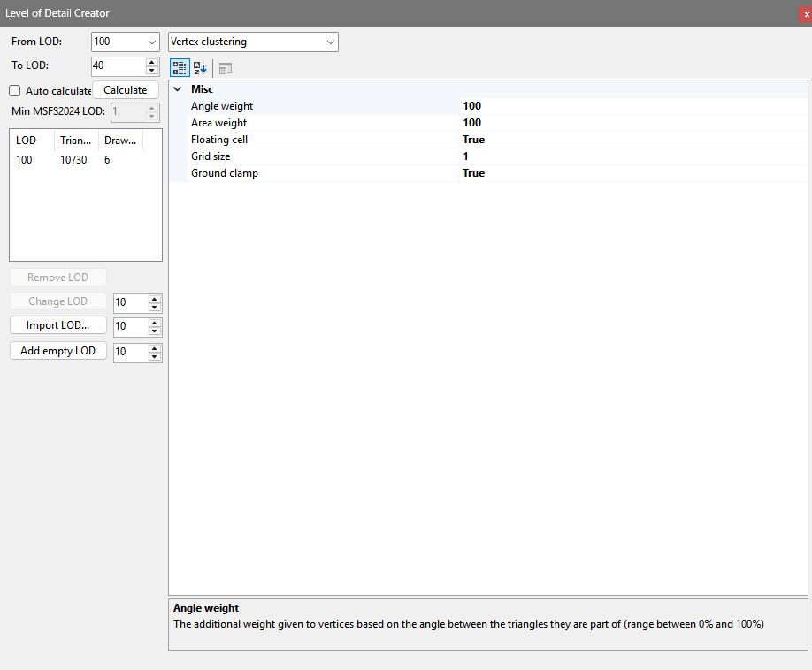Click the Property Pages icon

(x=225, y=68)
